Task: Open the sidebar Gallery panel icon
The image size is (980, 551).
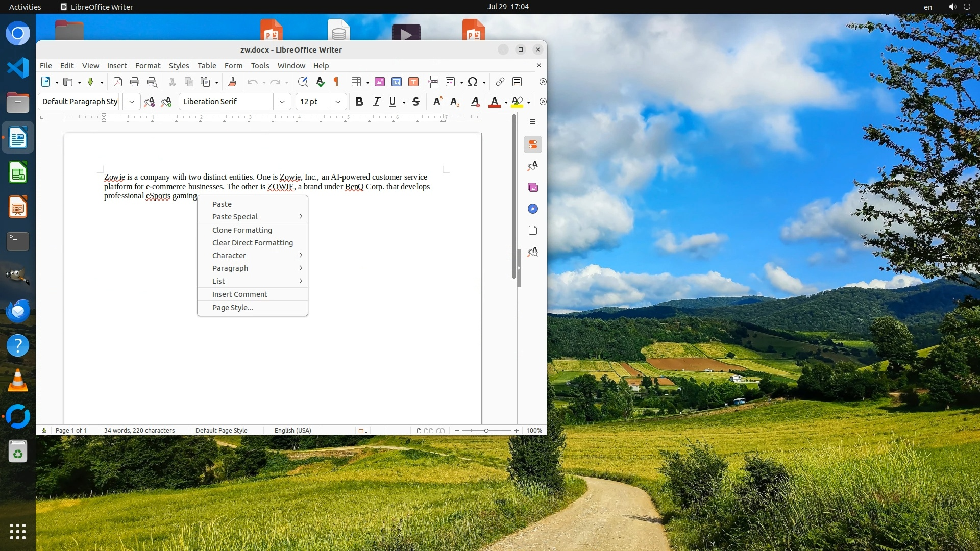Action: (x=533, y=188)
